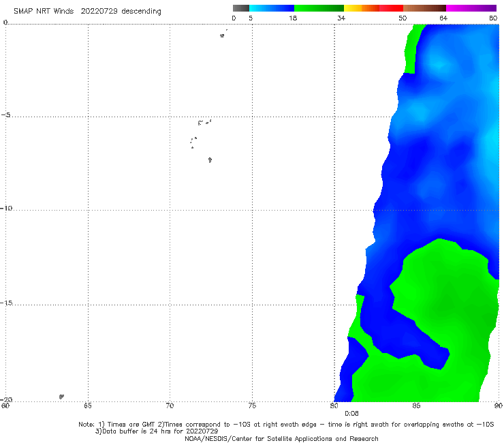Click the '-5' latitude axis label
504x443 pixels.
click(x=6, y=115)
